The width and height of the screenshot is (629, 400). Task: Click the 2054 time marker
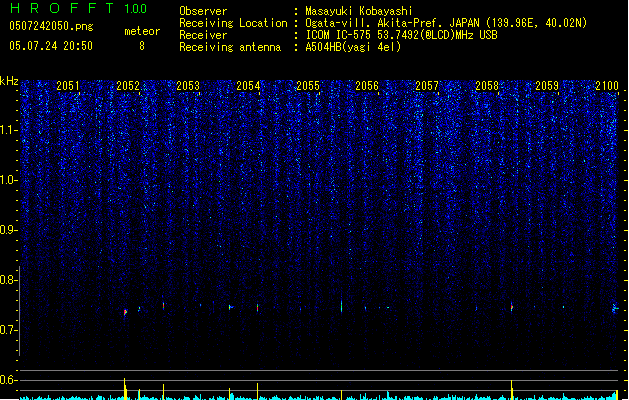pyautogui.click(x=248, y=86)
